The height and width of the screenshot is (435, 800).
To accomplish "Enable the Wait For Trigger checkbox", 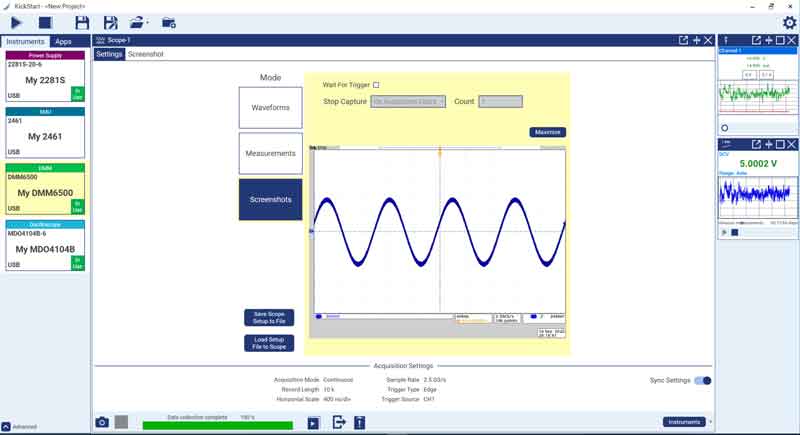I will [x=376, y=85].
